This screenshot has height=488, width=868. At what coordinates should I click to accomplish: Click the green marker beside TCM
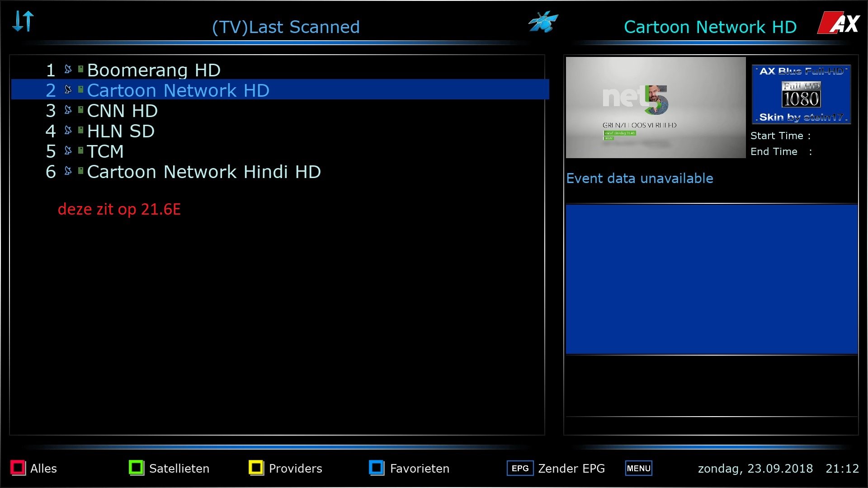80,150
